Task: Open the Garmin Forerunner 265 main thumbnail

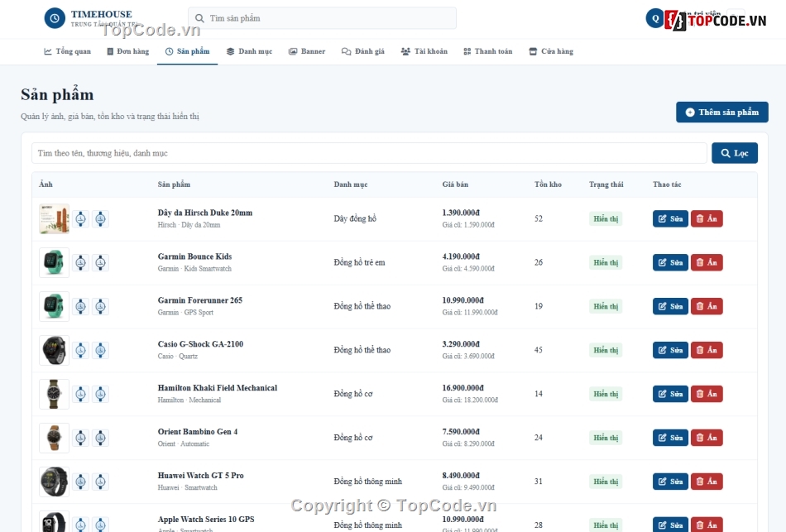Action: tap(54, 306)
